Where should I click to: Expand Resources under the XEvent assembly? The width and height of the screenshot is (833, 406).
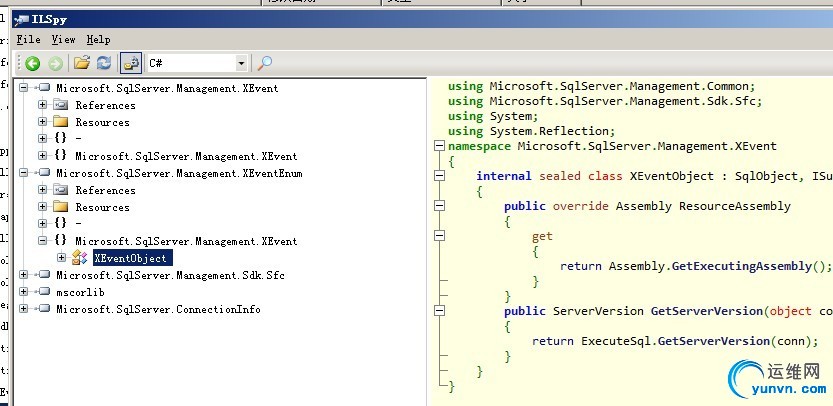[42, 122]
